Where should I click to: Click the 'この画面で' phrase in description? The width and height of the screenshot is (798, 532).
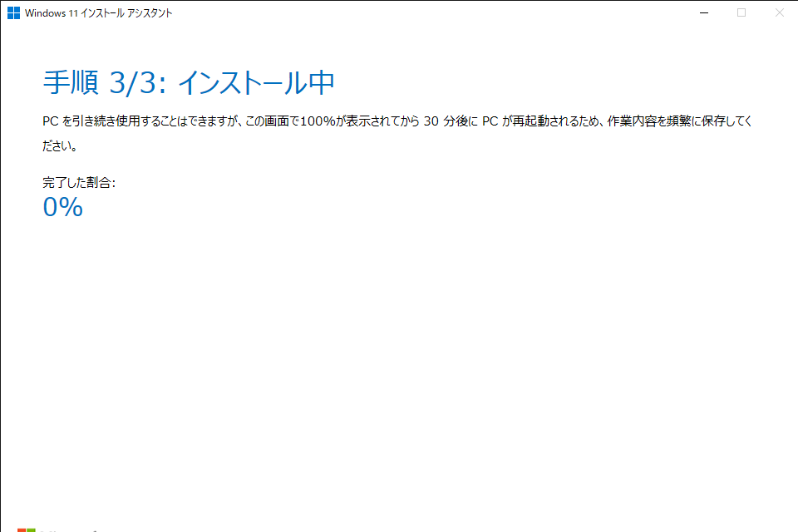(x=270, y=121)
